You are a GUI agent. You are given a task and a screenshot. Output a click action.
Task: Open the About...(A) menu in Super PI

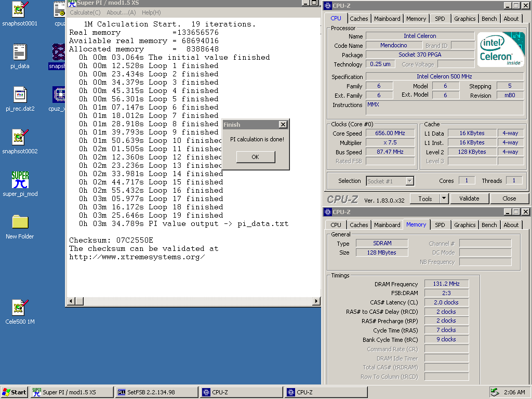tap(121, 12)
